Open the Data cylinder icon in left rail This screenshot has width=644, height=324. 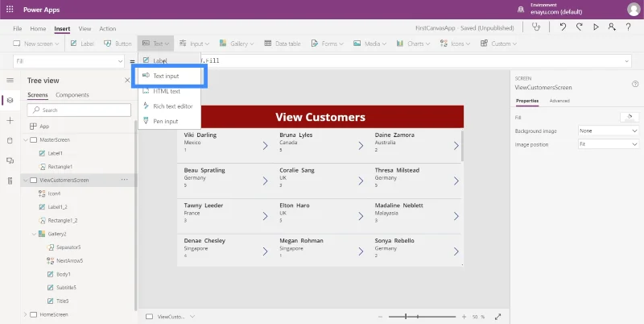tap(10, 140)
